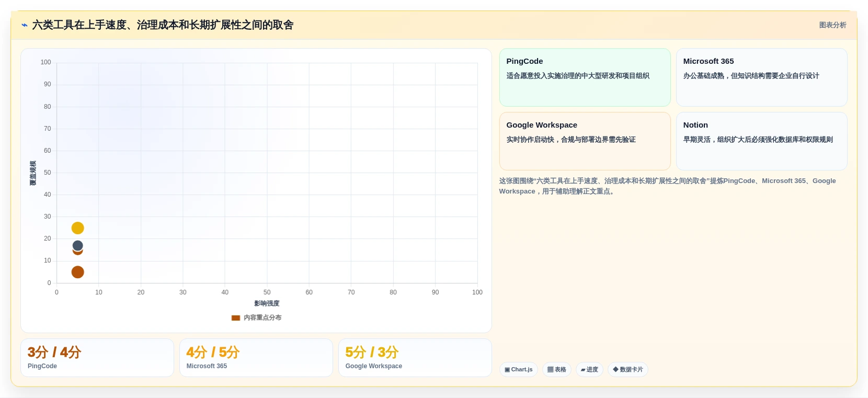Open the Notion summary card
The image size is (868, 398).
pos(761,141)
